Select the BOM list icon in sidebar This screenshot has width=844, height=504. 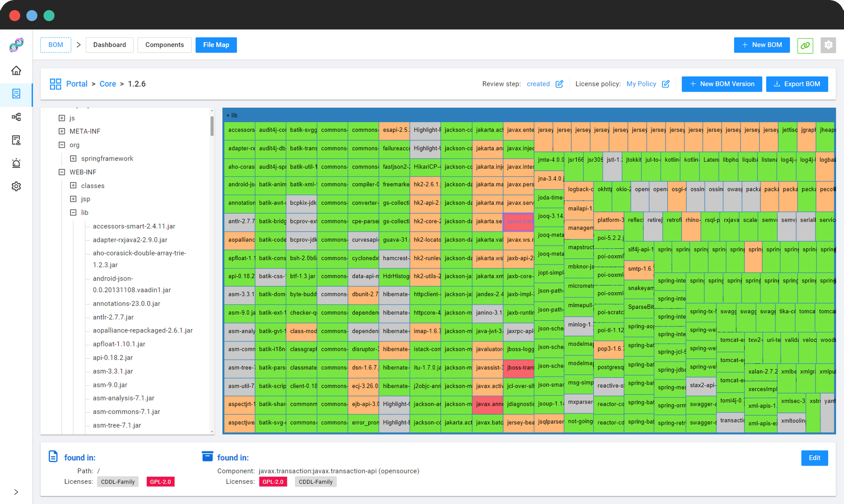(x=16, y=94)
